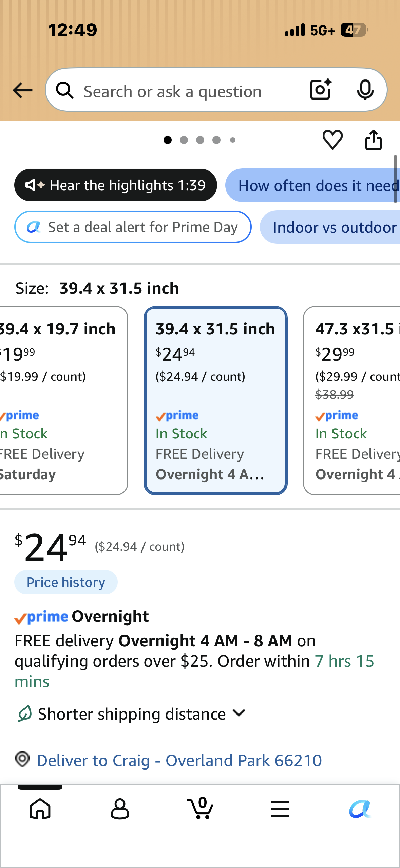Play Hear the highlights audio
Viewport: 400px width, 868px height.
point(116,185)
